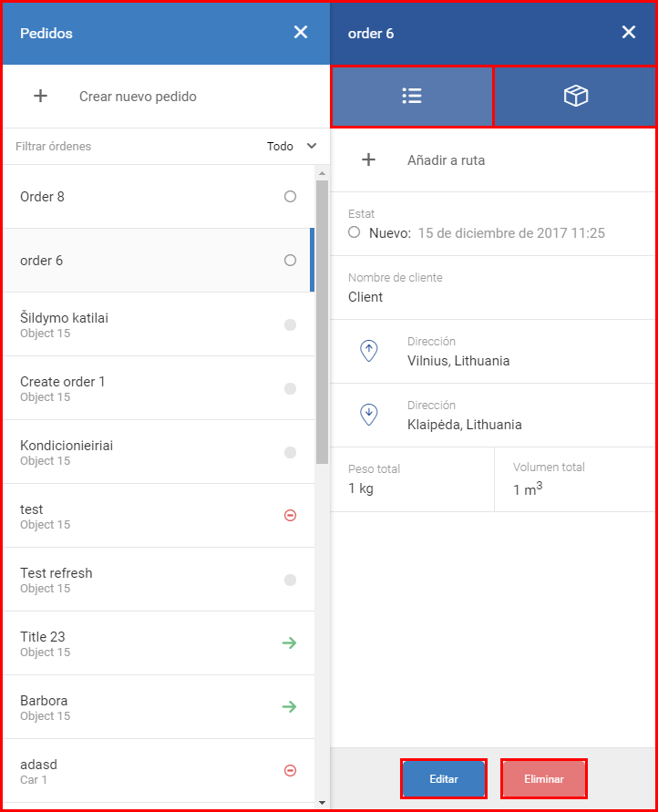
Task: Switch to the package box tab
Action: click(575, 97)
